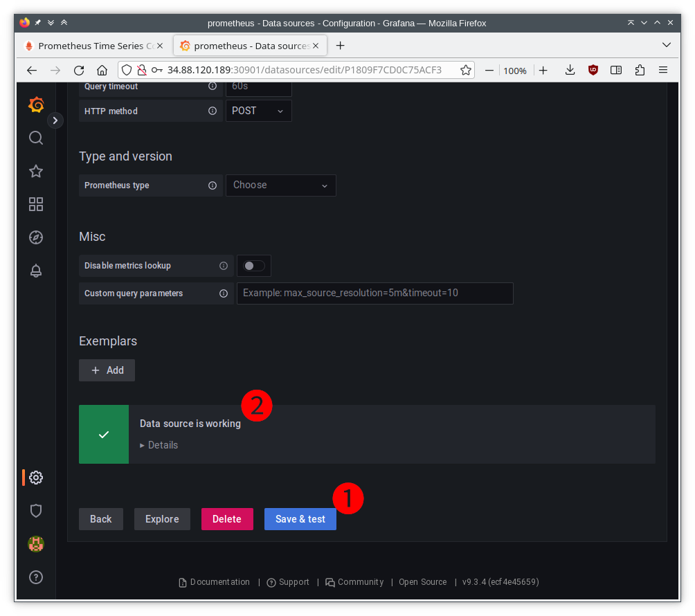Click the Back button
Image resolution: width=695 pixels, height=616 pixels.
(101, 519)
